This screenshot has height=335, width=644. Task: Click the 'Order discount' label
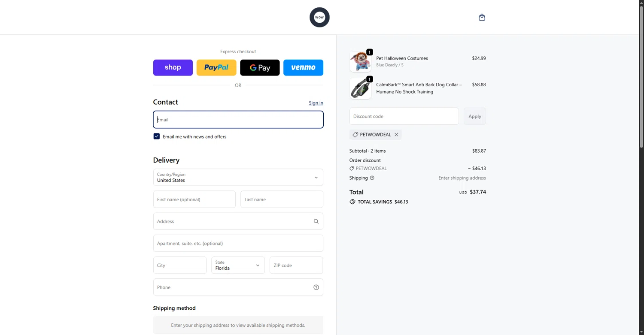[x=365, y=160]
